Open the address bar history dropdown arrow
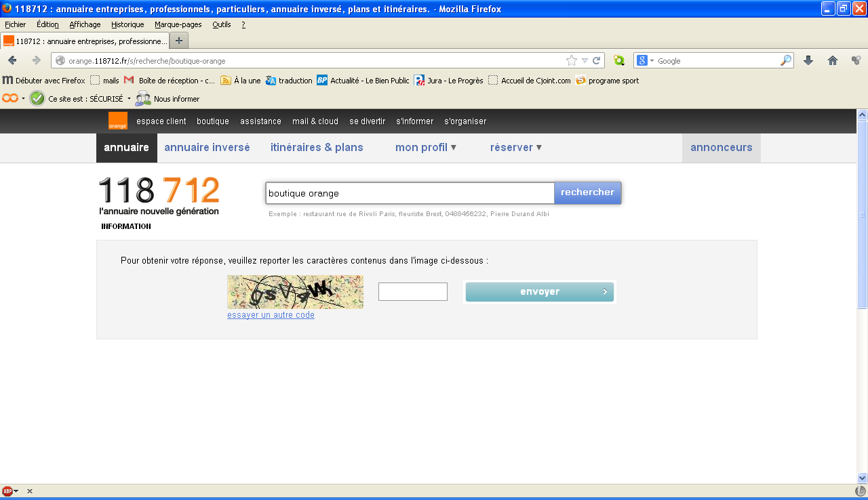The height and width of the screenshot is (500, 868). pos(585,60)
